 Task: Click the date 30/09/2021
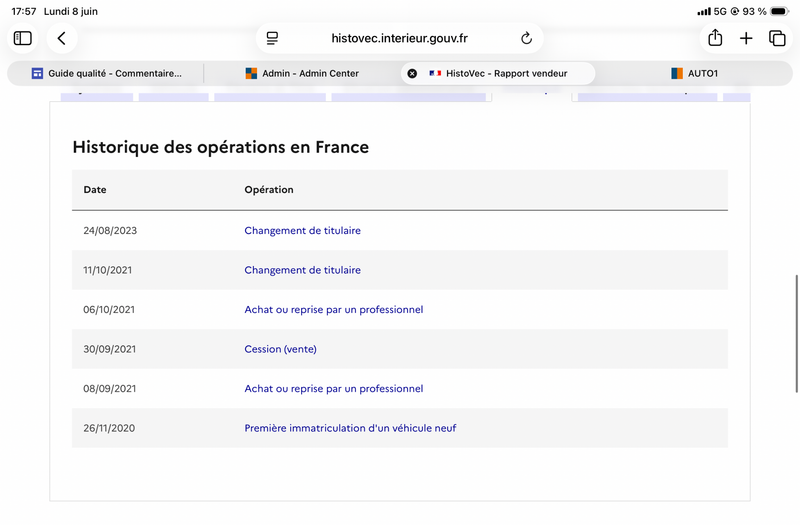[x=110, y=349]
